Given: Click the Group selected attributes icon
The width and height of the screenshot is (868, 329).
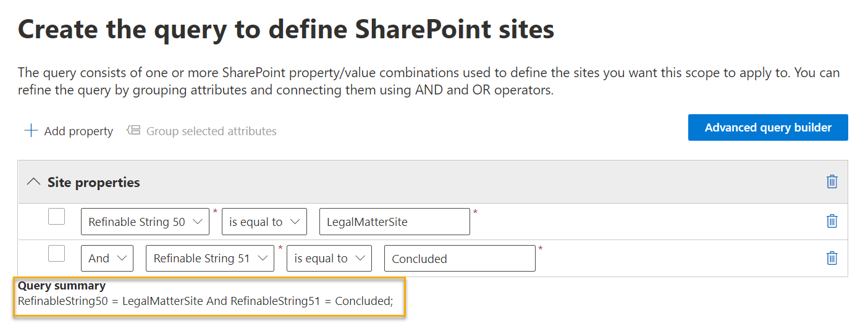Looking at the screenshot, I should (133, 130).
